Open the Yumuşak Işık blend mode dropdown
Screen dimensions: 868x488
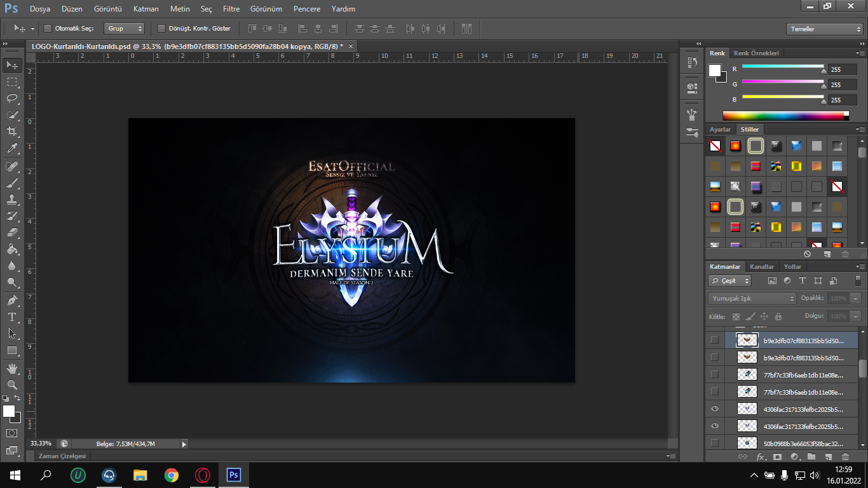(x=752, y=298)
